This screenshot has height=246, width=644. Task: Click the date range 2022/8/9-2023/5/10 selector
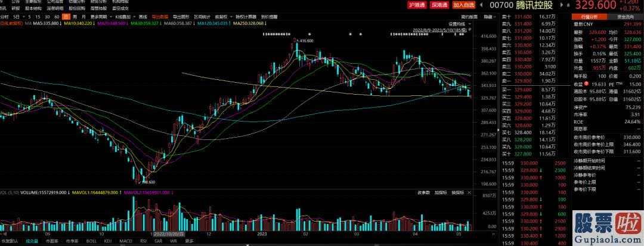click(x=441, y=30)
